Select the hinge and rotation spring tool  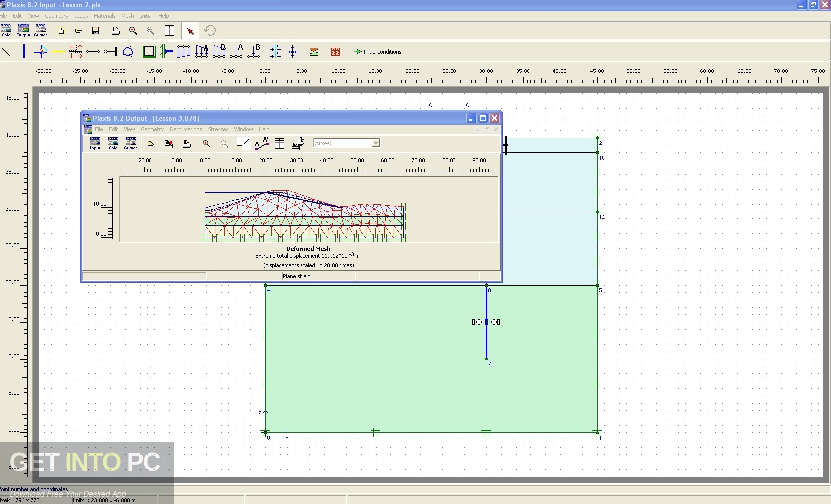[41, 51]
